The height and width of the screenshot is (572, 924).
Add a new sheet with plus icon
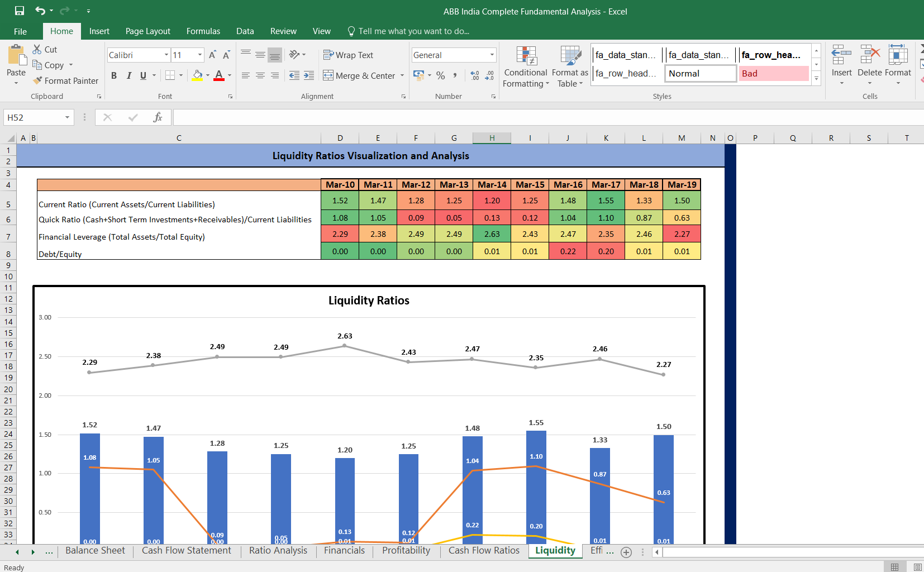[x=626, y=552]
